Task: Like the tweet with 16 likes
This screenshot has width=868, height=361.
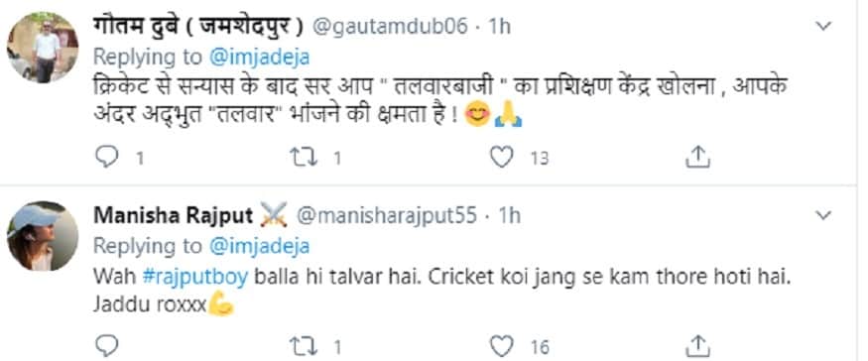Action: click(x=502, y=347)
